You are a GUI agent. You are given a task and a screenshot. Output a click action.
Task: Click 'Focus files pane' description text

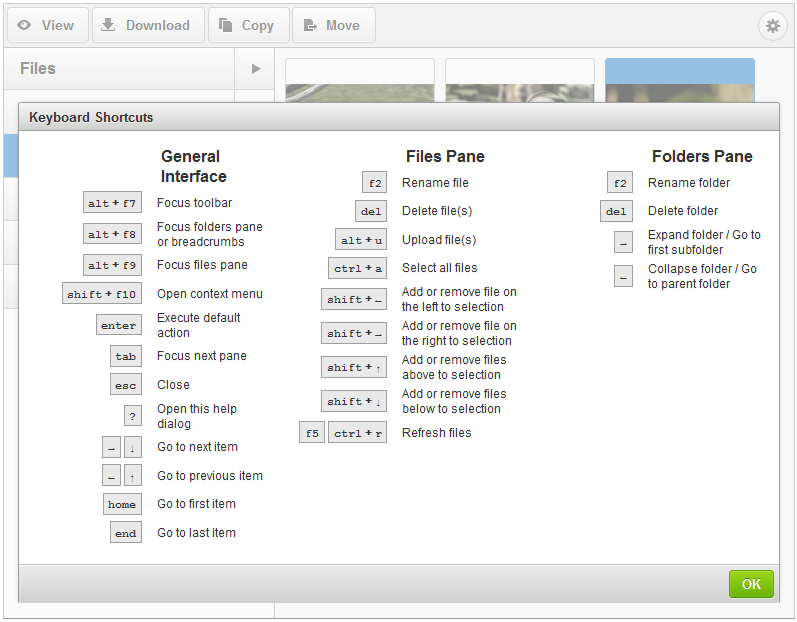tap(202, 265)
